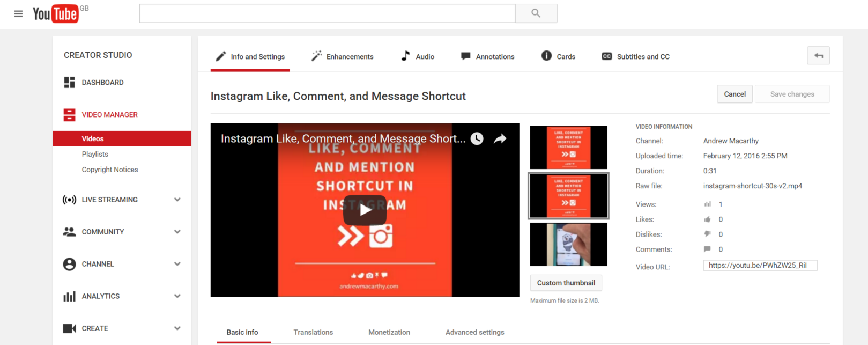Screen dimensions: 868x345
Task: Click the thumbs-down dislikes icon
Action: coord(707,234)
